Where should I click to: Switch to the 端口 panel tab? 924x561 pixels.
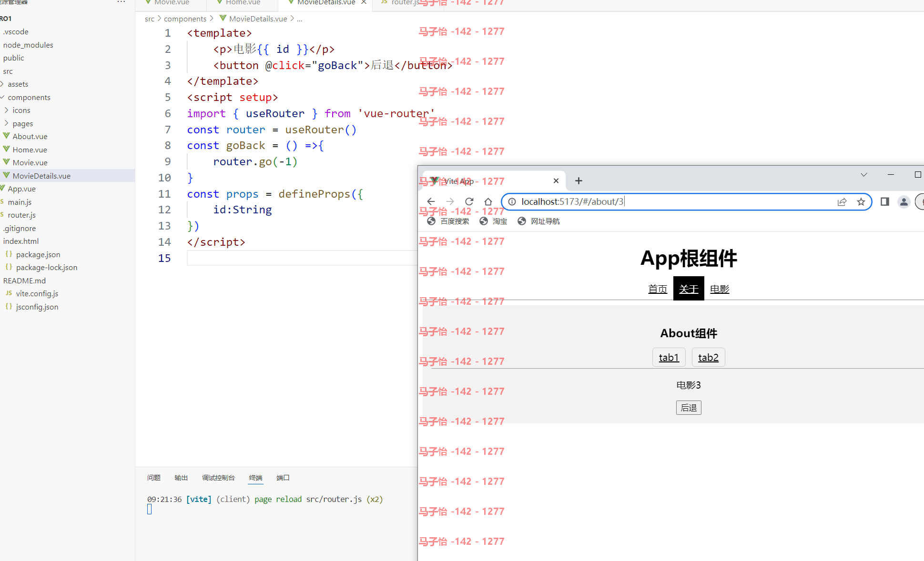click(x=283, y=478)
